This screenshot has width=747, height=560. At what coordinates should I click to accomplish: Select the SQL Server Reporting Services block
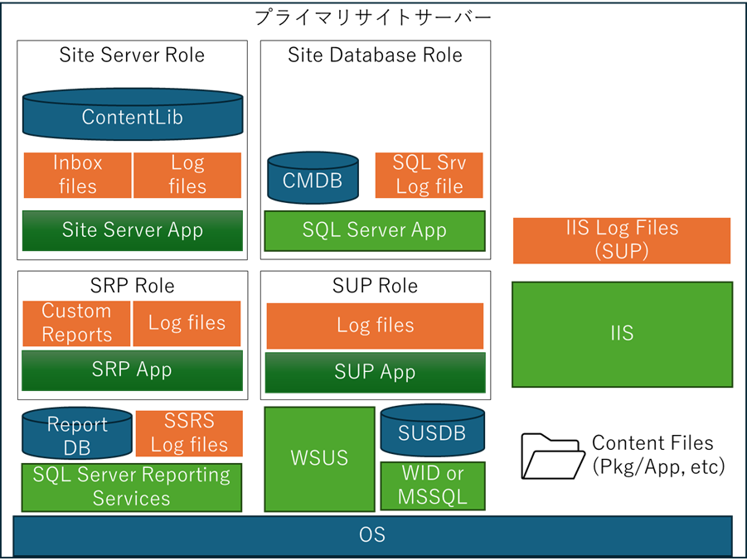132,487
